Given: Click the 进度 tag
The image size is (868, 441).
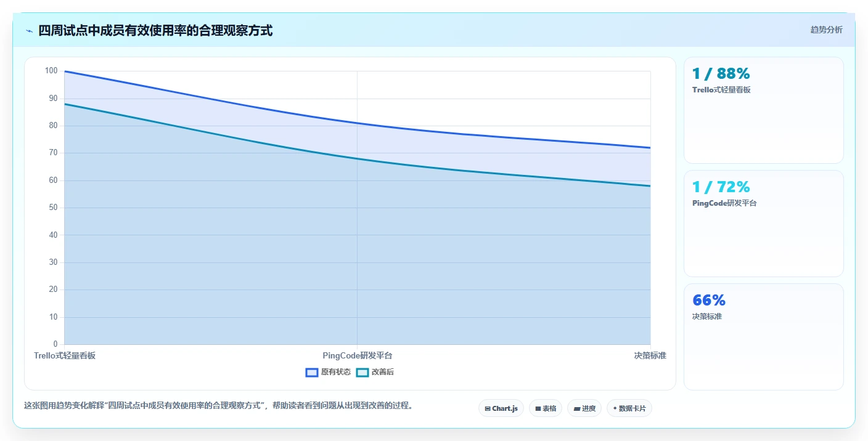Looking at the screenshot, I should click(584, 408).
